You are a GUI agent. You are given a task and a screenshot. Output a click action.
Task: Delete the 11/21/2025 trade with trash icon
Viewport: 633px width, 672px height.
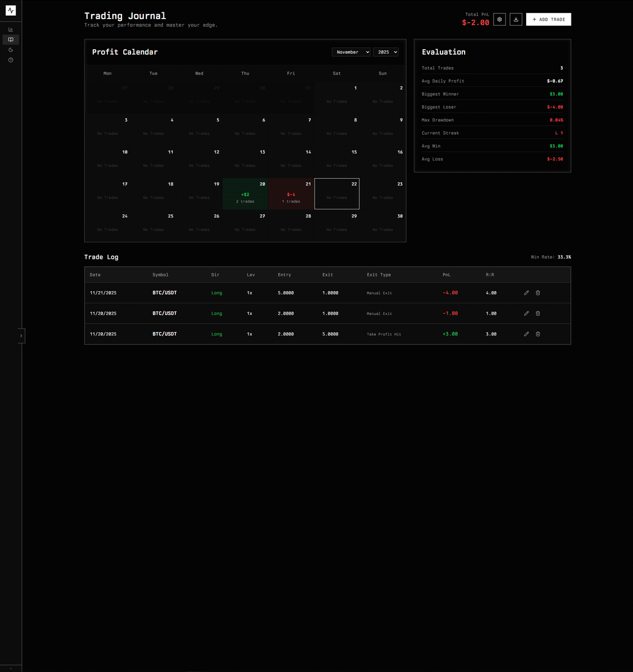[x=538, y=293]
